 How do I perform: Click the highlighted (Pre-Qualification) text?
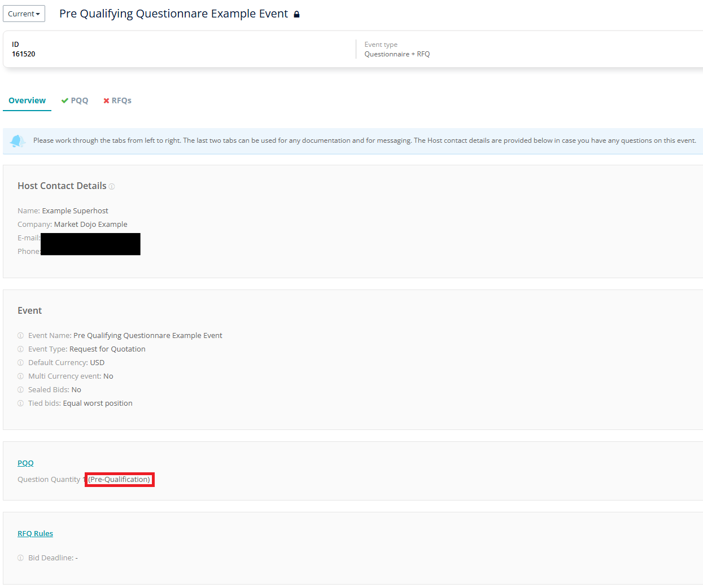(x=119, y=480)
